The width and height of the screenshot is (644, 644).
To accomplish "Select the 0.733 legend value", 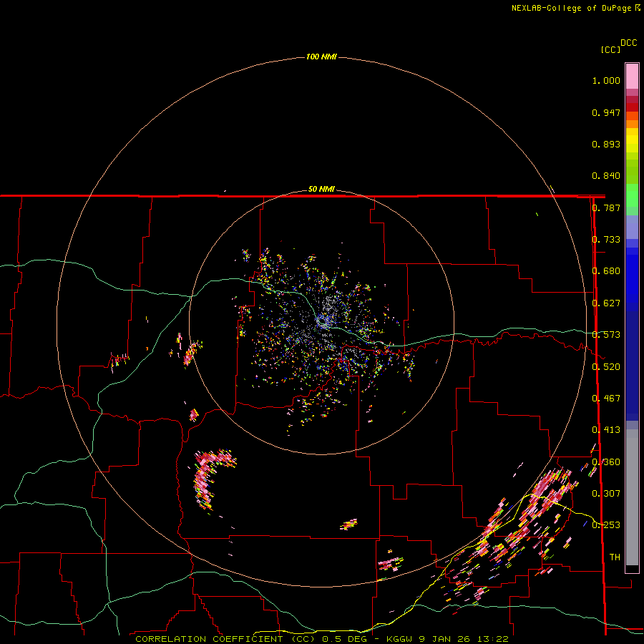I will pyautogui.click(x=606, y=240).
